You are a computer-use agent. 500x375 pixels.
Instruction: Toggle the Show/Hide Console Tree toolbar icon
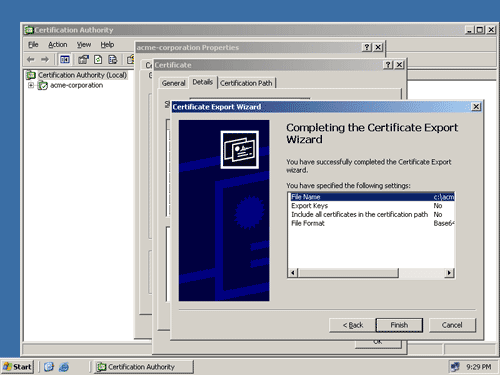(65, 60)
